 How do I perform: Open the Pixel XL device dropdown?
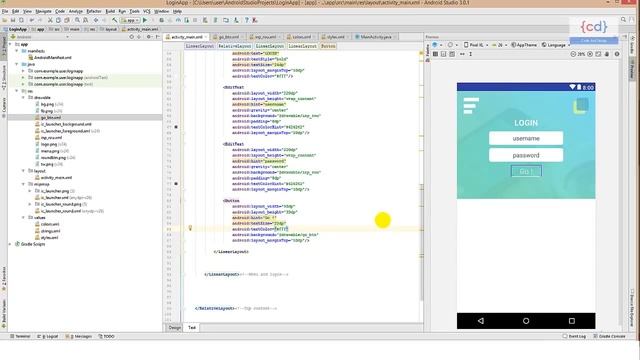476,45
